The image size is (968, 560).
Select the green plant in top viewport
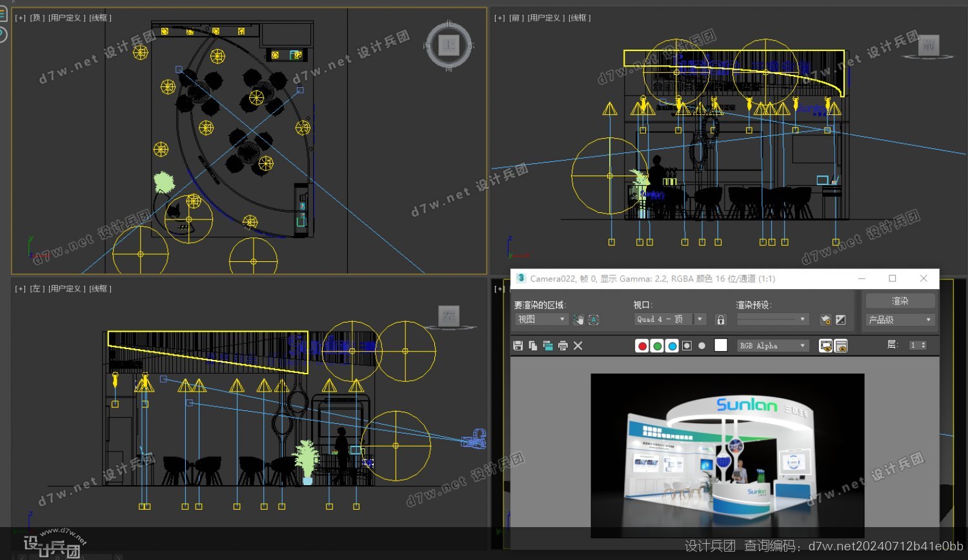164,183
